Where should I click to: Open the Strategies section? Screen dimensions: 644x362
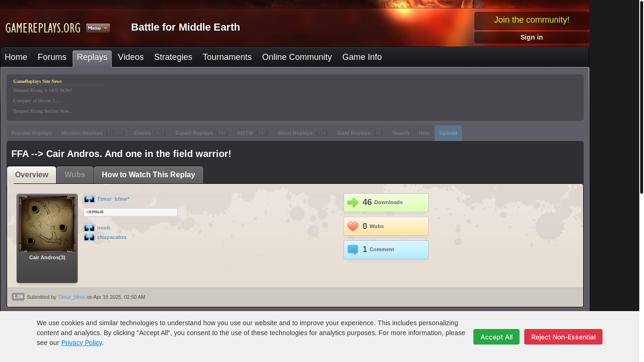click(173, 58)
